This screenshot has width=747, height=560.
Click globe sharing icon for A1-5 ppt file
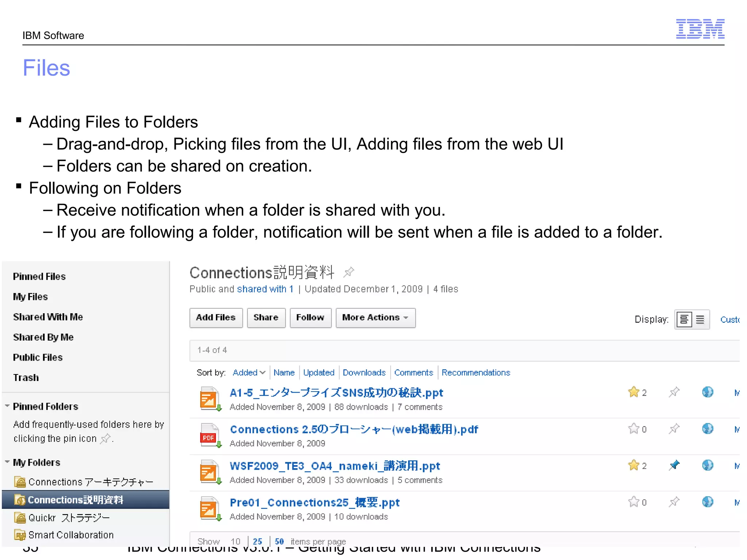(708, 392)
